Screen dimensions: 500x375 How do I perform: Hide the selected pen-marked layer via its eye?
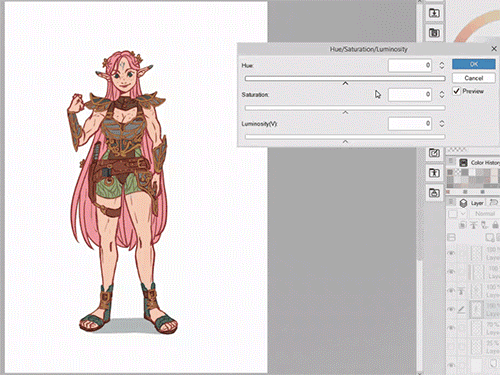click(x=451, y=309)
